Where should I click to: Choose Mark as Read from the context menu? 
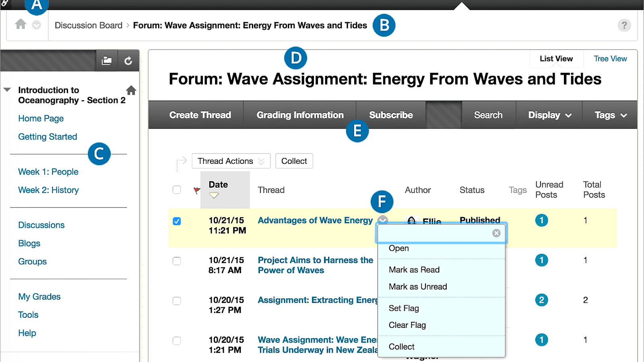click(x=414, y=269)
